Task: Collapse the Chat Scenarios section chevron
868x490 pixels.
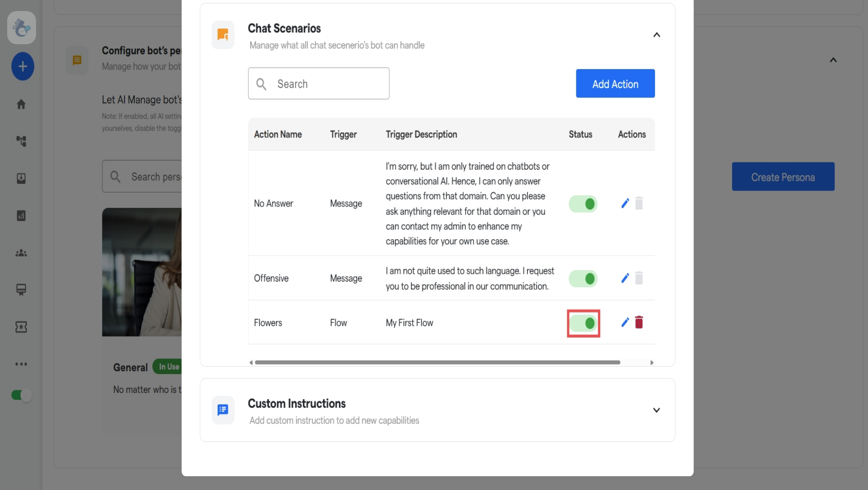Action: click(657, 35)
